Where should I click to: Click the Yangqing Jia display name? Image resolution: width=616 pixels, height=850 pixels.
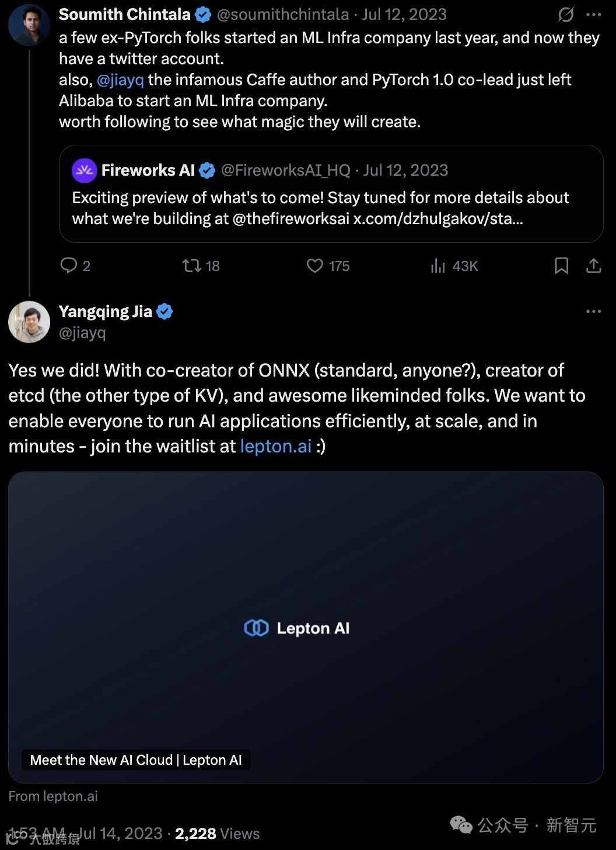coord(106,312)
